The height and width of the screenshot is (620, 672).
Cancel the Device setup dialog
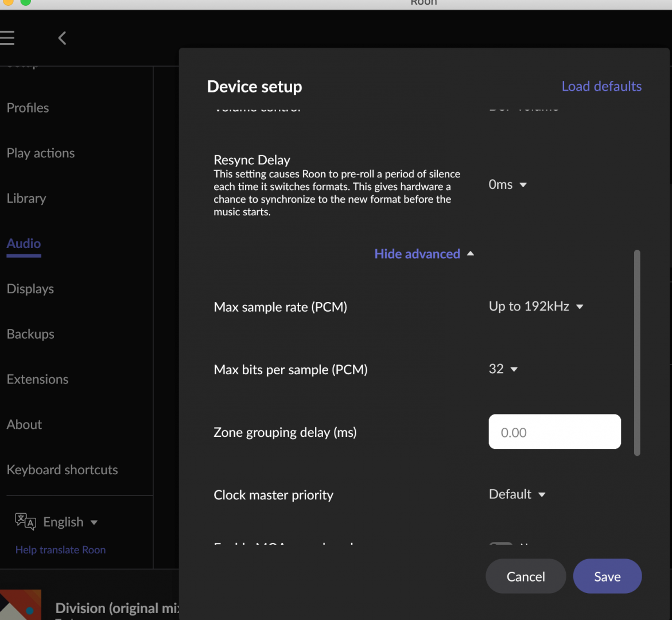[x=525, y=576]
